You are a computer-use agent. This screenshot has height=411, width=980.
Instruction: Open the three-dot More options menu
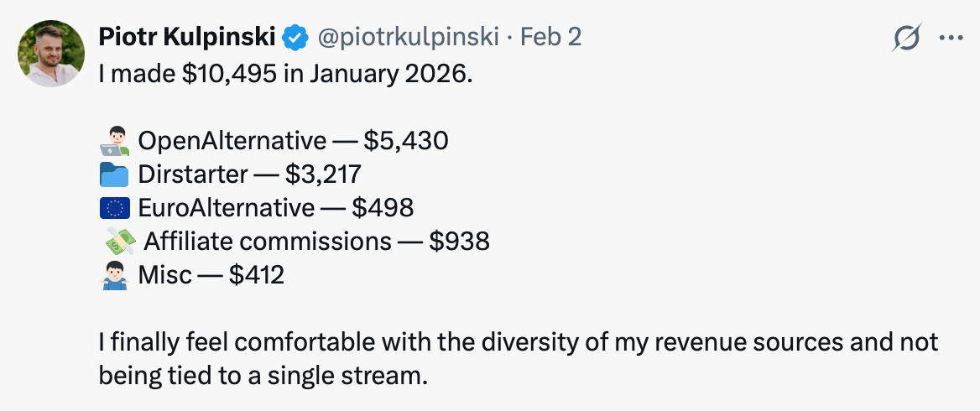tap(951, 38)
